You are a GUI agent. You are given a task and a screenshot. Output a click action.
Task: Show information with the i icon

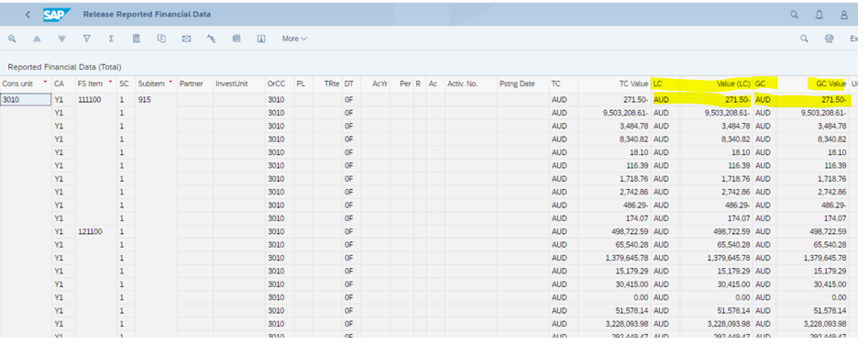click(x=261, y=39)
